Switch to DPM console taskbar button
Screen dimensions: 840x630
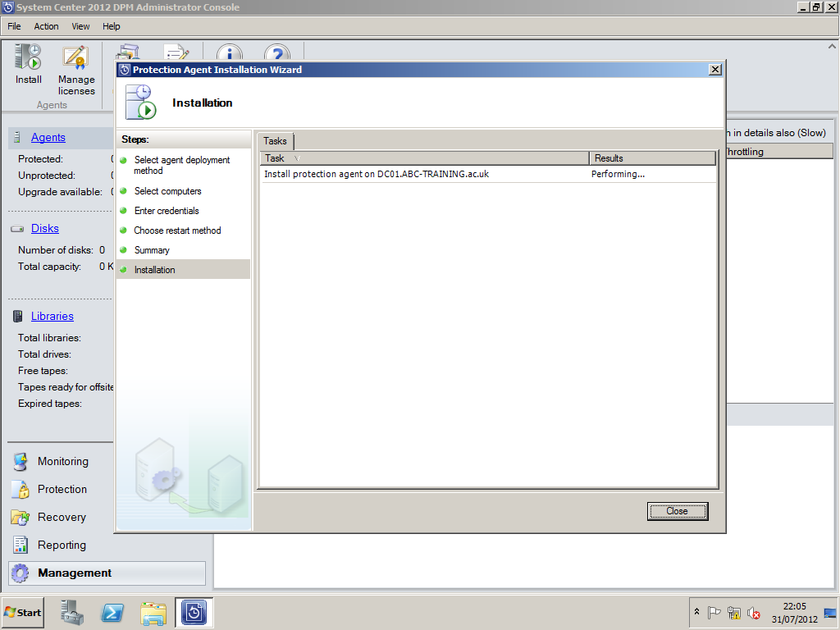tap(194, 612)
